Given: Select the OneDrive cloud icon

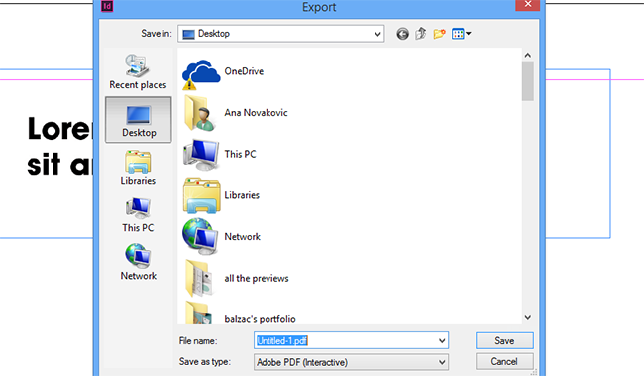Looking at the screenshot, I should coord(201,75).
